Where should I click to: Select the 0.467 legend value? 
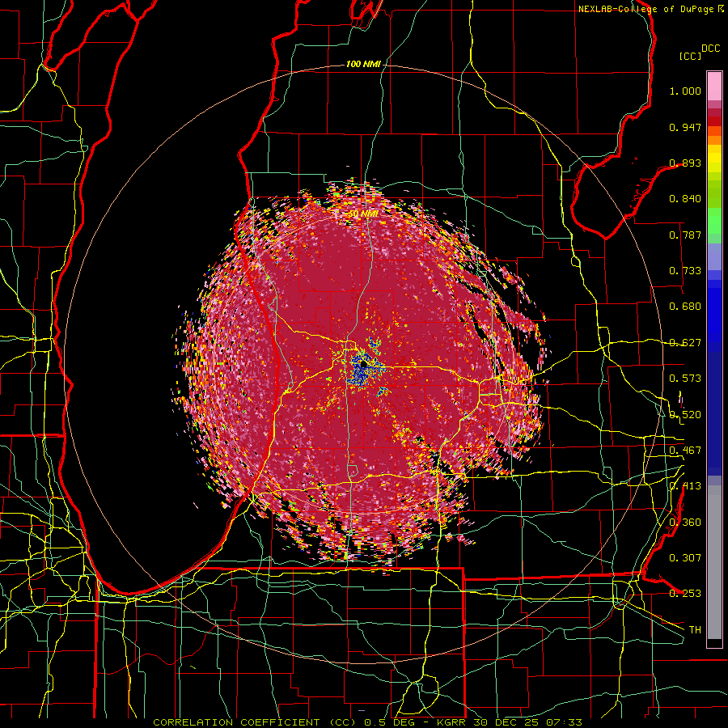[x=685, y=451]
